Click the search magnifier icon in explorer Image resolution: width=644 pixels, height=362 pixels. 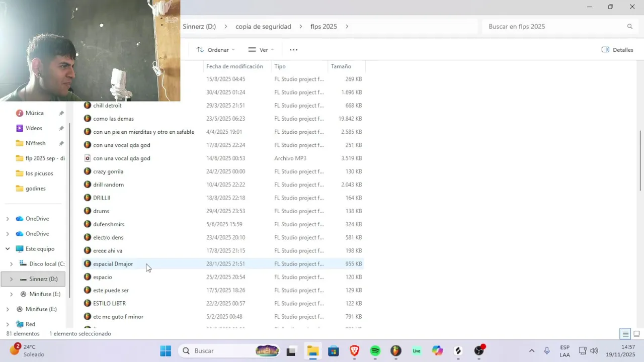pos(629,27)
